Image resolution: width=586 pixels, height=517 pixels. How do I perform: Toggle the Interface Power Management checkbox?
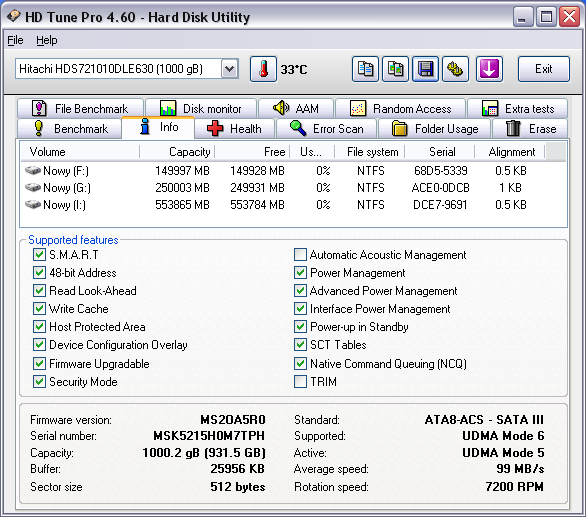tap(300, 308)
